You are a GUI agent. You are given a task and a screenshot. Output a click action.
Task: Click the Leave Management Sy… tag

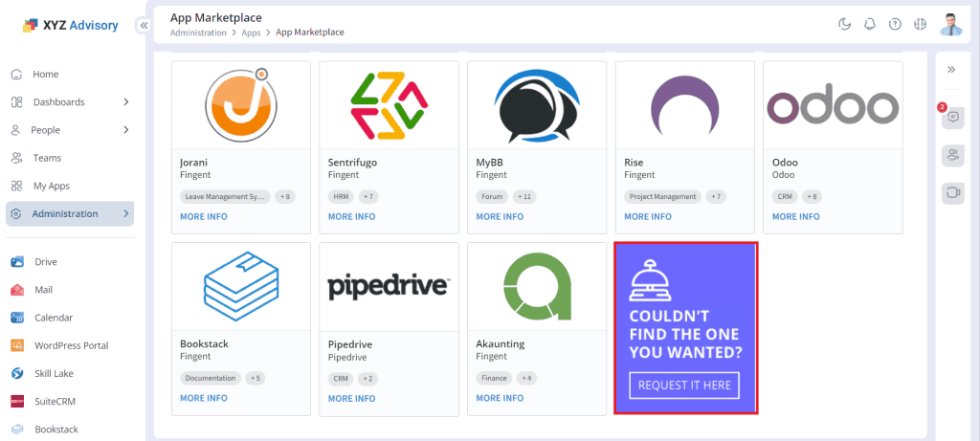pos(225,196)
